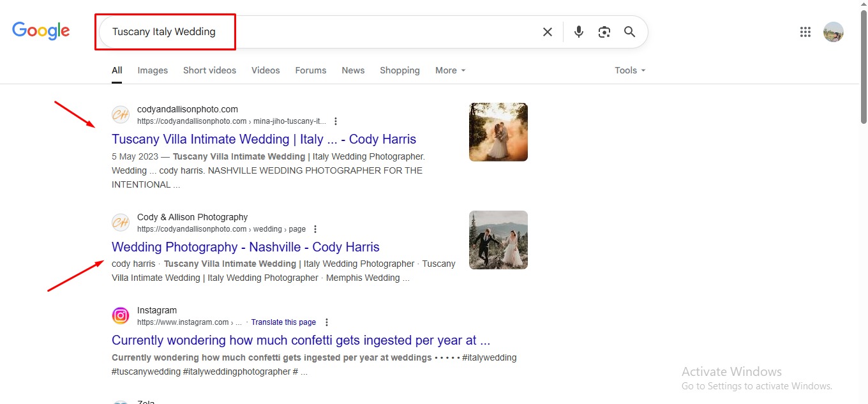Click inside the Tuscany Italy Wedding search box
This screenshot has width=868, height=404.
point(319,32)
